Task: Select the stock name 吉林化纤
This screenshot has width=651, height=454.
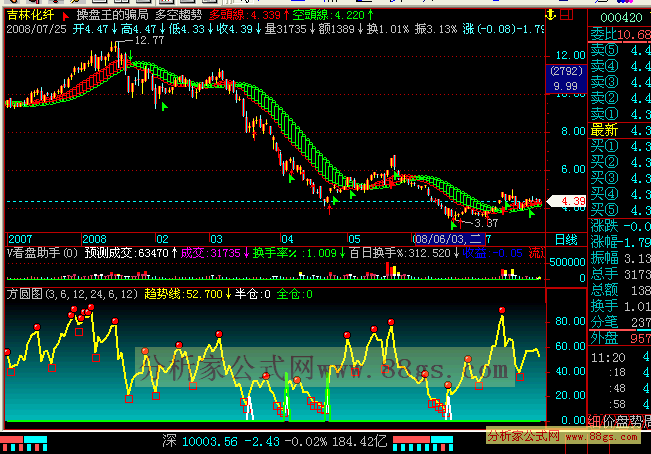Action: tap(31, 15)
